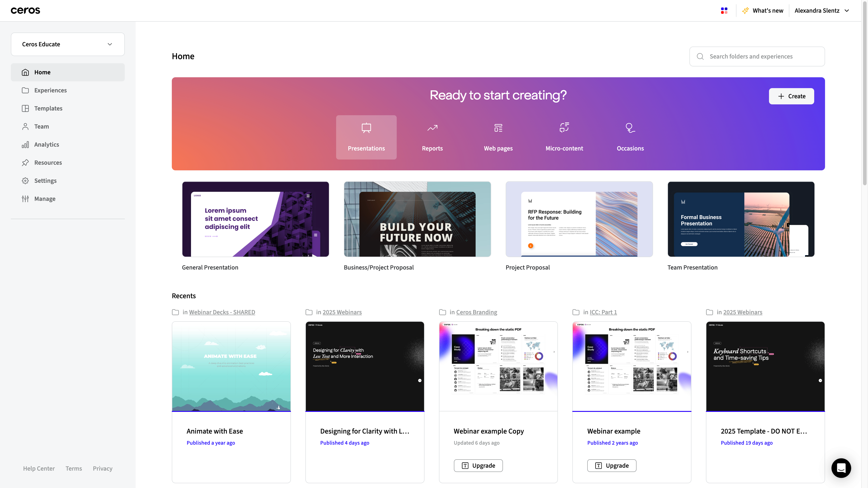Image resolution: width=868 pixels, height=488 pixels.
Task: Open the app switcher grid icon
Action: point(724,11)
